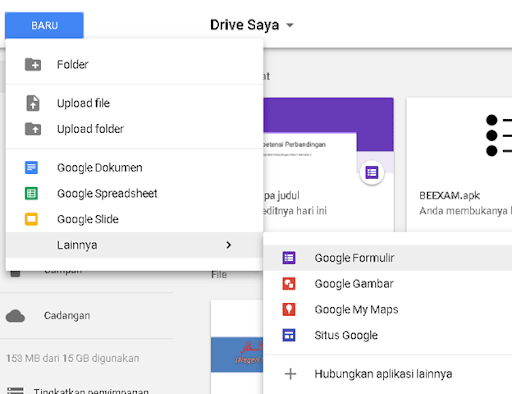This screenshot has width=512, height=394.
Task: Click the plus icon for Hubungkan aplikasi
Action: point(290,374)
